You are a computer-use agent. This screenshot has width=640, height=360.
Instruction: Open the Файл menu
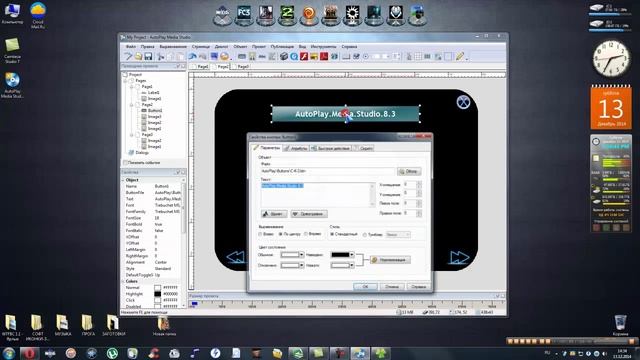pyautogui.click(x=131, y=47)
